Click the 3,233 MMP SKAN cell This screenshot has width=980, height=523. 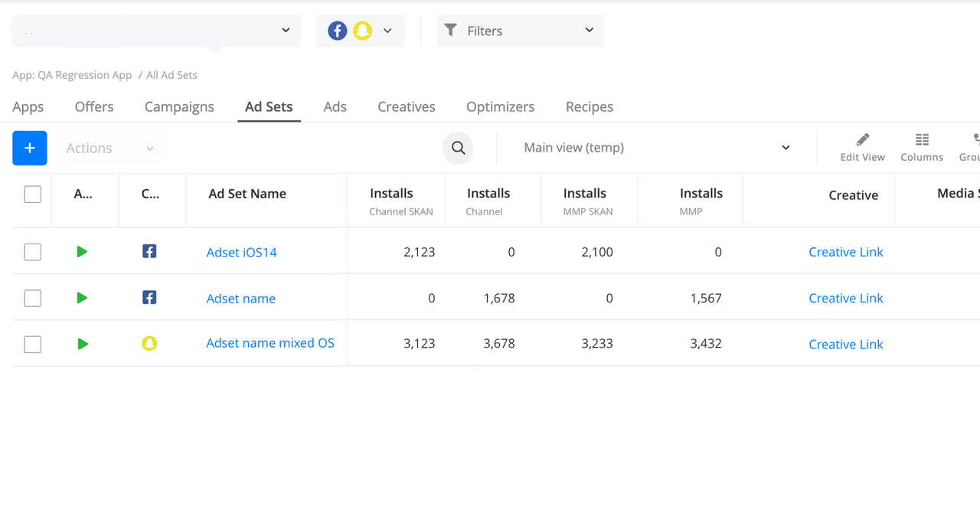point(597,344)
